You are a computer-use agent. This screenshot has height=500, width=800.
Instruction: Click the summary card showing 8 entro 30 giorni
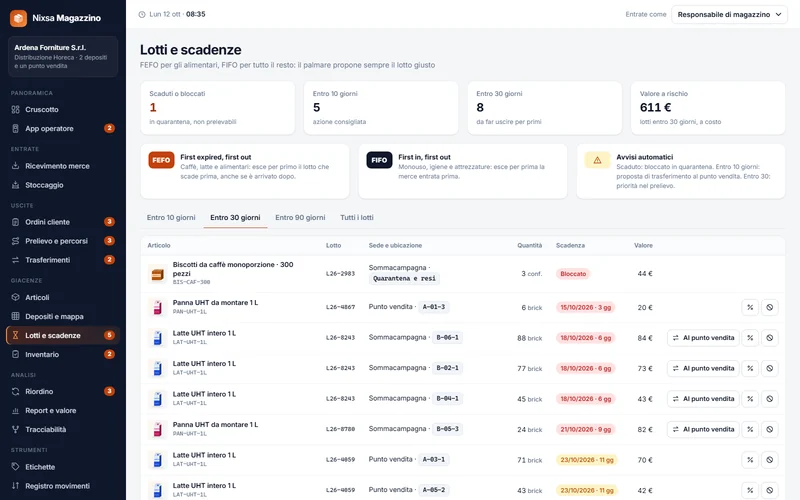click(544, 108)
